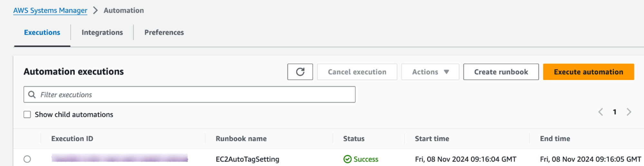Screen dimensions: 644x166
Task: Click the Automation breadcrumb text
Action: [124, 10]
